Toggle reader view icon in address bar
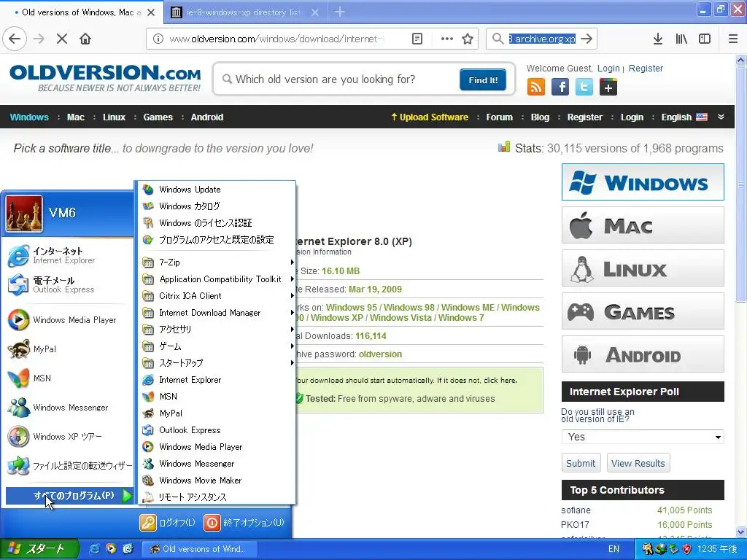 click(x=417, y=39)
